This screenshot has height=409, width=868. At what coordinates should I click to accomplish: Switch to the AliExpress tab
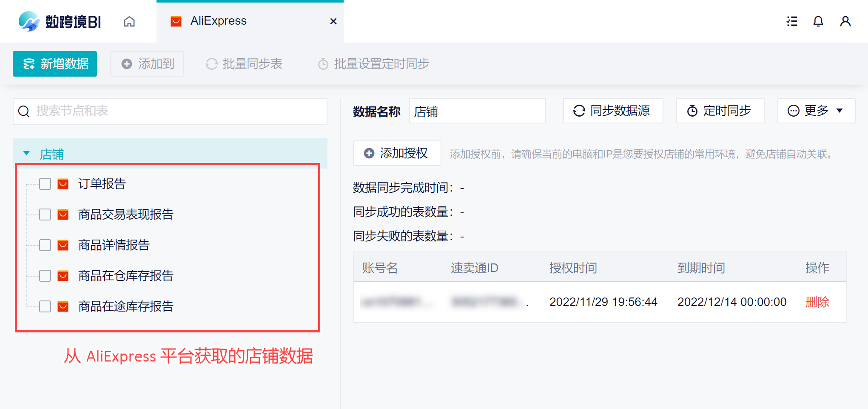250,21
